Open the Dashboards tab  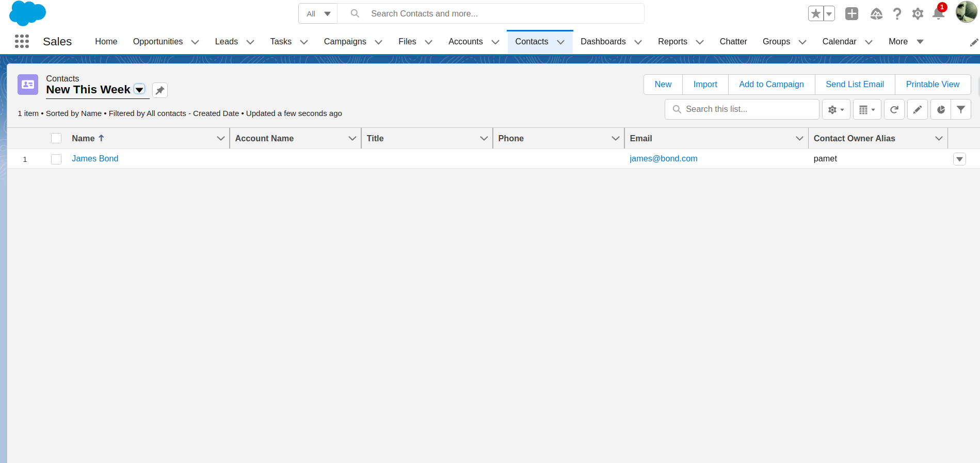point(603,41)
